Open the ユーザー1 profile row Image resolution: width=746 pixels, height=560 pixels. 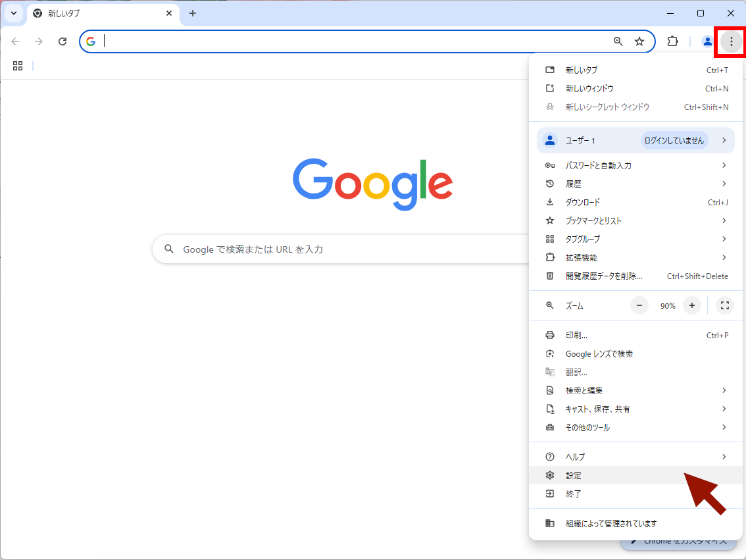[636, 140]
